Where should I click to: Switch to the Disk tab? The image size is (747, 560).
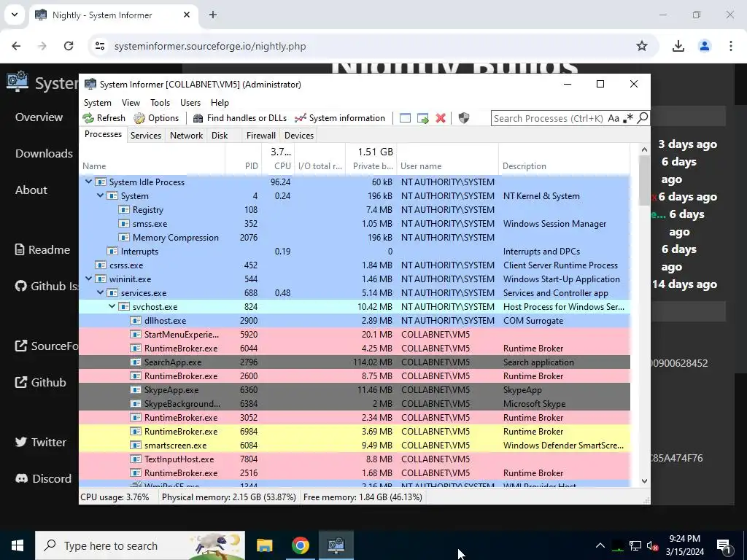pos(220,135)
